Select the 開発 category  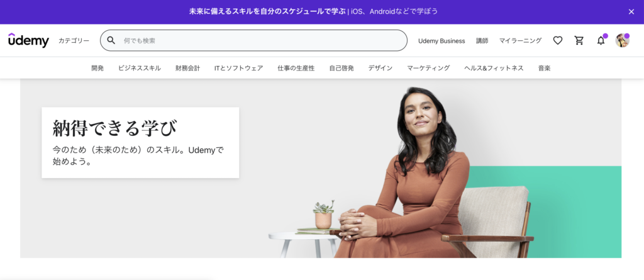pos(97,68)
